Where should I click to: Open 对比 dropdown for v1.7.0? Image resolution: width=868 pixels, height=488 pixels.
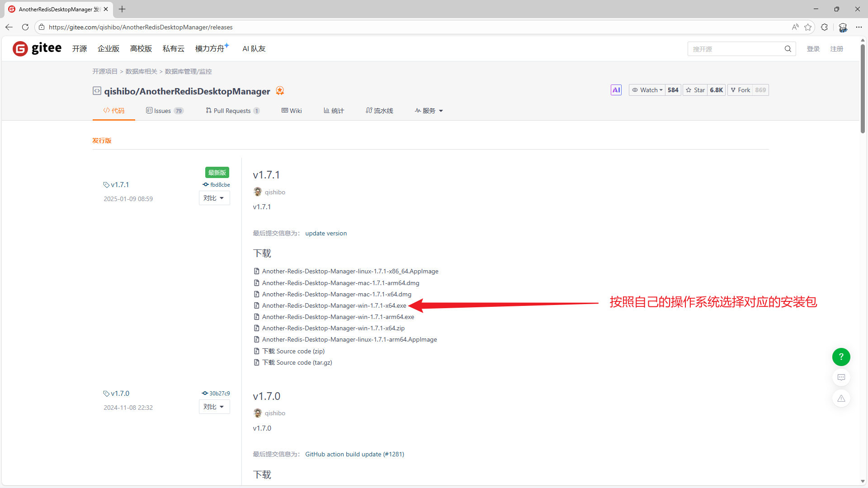(214, 407)
